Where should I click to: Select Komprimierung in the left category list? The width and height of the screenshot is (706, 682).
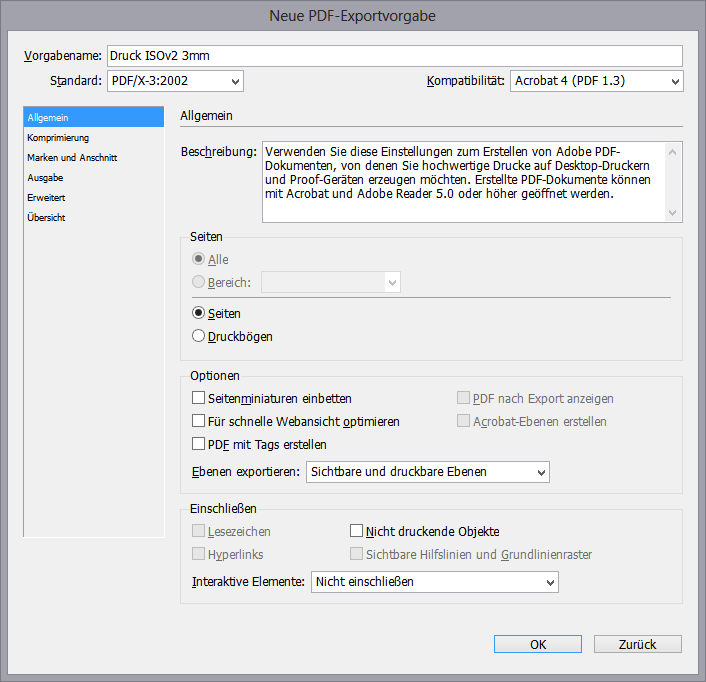click(x=59, y=137)
